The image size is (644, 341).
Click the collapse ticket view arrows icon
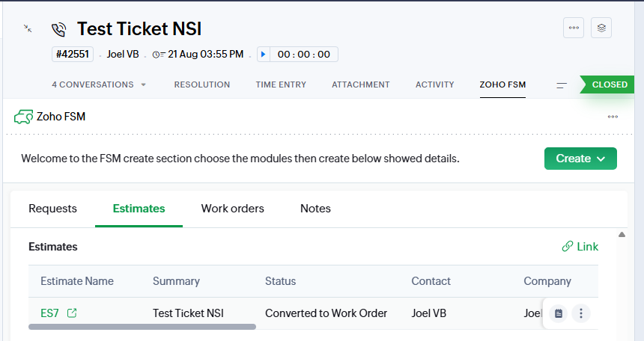(28, 28)
